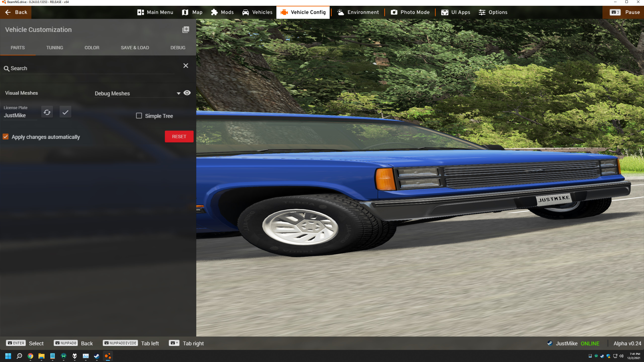The height and width of the screenshot is (362, 644).
Task: Switch to the Color tab
Action: [92, 48]
